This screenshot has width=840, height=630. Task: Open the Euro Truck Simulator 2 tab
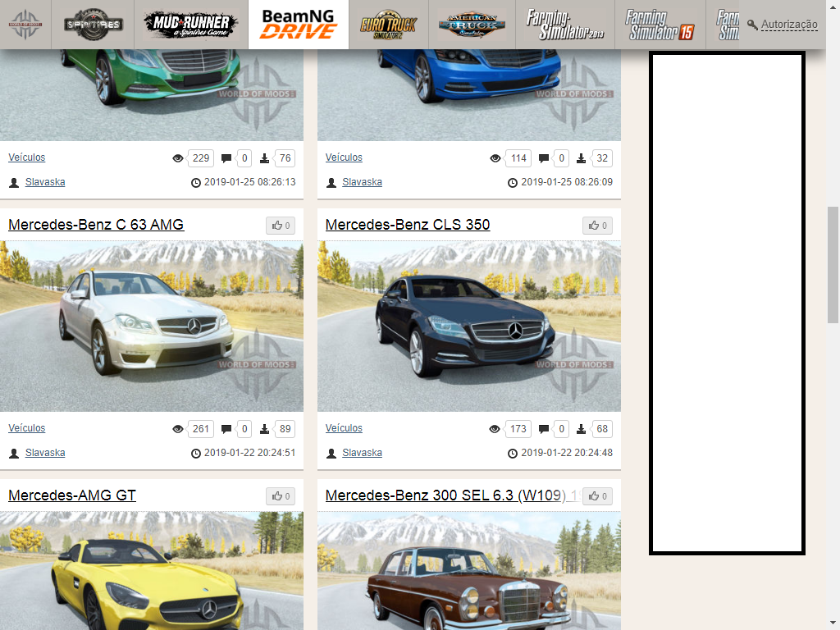[388, 25]
